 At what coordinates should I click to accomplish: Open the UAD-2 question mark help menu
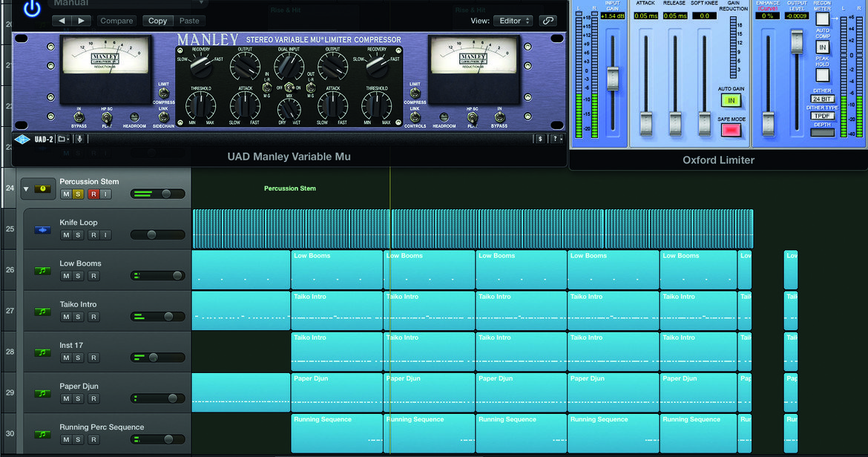[x=556, y=139]
